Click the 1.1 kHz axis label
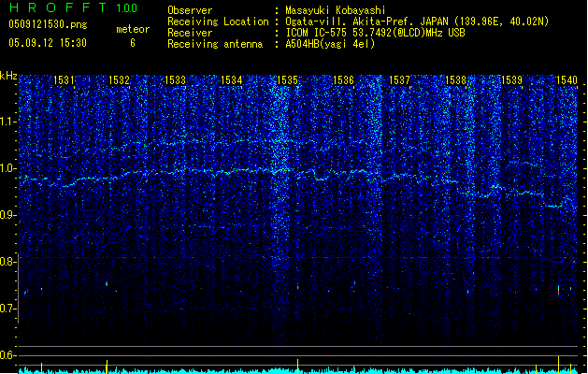The height and width of the screenshot is (374, 588). point(8,122)
